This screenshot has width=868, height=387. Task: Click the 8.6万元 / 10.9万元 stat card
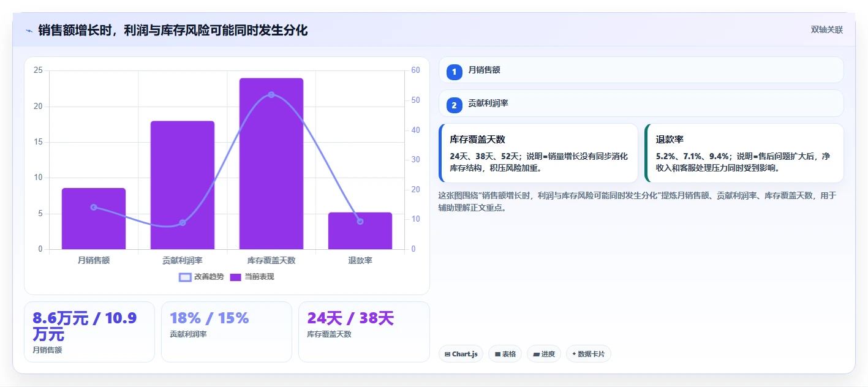(89, 332)
